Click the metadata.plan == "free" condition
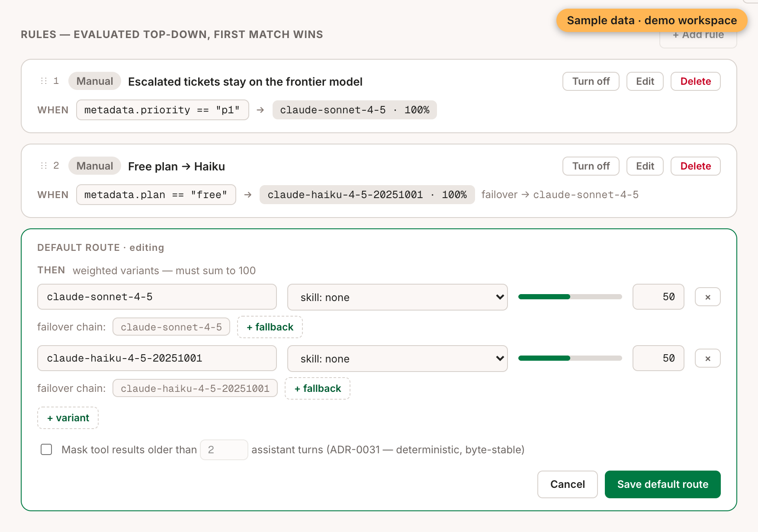 (x=156, y=195)
